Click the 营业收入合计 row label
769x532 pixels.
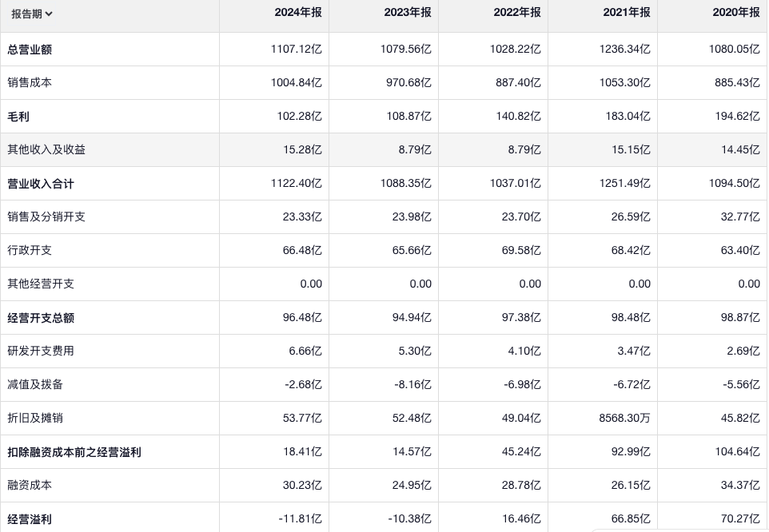[41, 184]
